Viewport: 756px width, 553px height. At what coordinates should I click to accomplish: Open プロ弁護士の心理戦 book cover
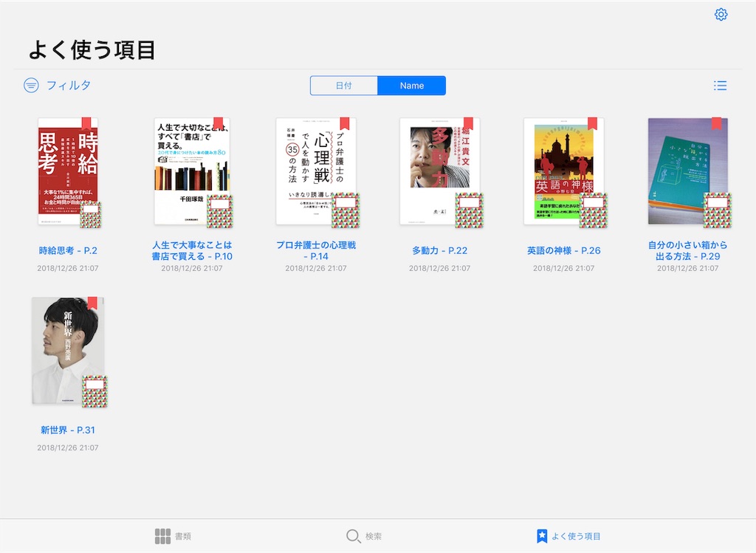316,171
